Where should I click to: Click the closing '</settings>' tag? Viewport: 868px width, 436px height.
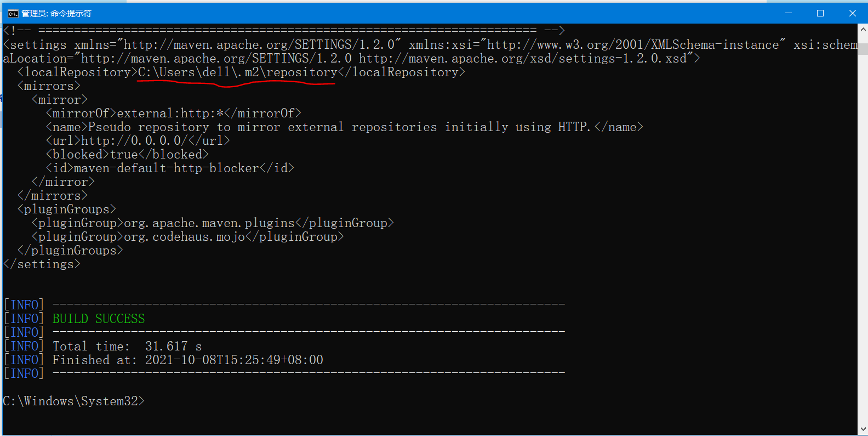42,264
